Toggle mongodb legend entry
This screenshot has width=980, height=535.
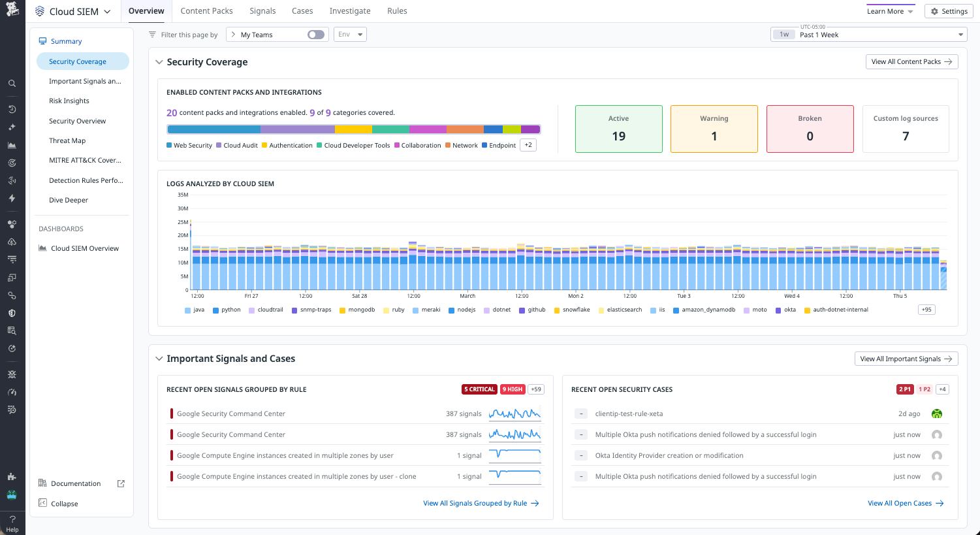(x=357, y=310)
